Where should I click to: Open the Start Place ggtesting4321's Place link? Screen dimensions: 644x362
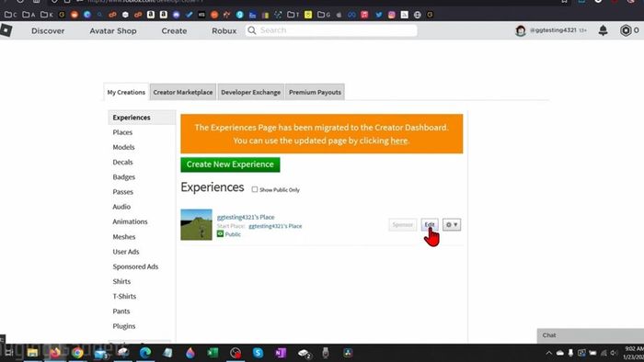[275, 226]
